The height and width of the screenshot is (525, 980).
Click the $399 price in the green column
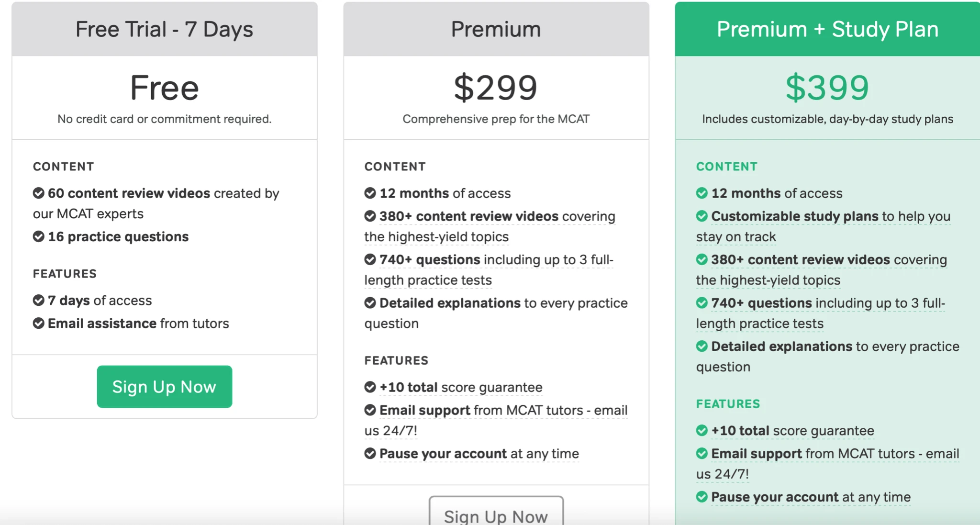pos(827,88)
